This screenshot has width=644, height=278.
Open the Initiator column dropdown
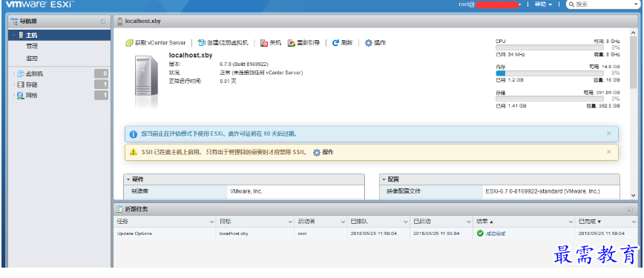coord(343,222)
